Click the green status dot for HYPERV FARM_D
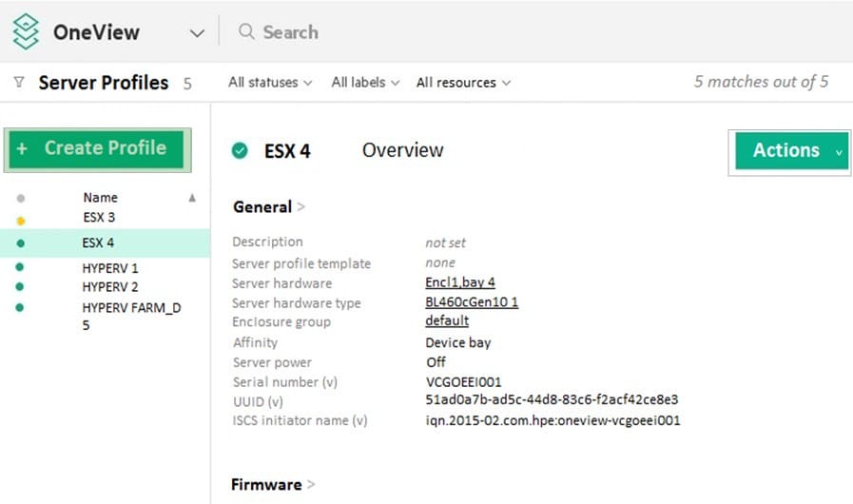853x504 pixels. click(21, 307)
